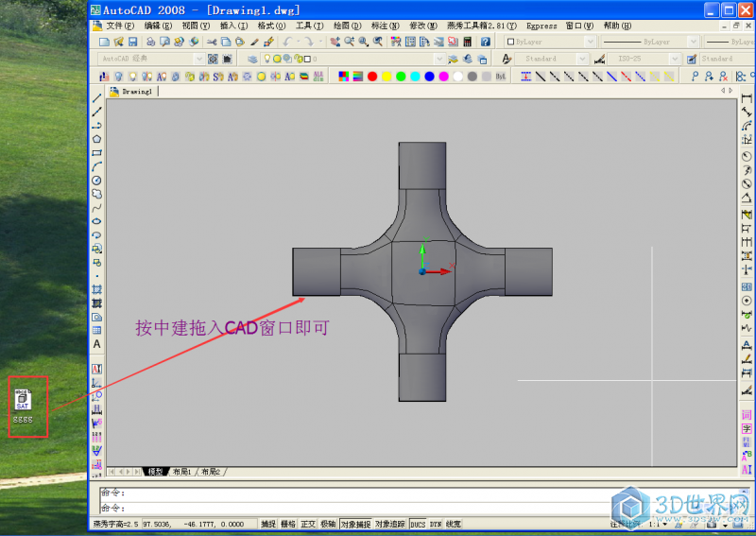Switch to the 布局1 layout tab

[x=182, y=472]
